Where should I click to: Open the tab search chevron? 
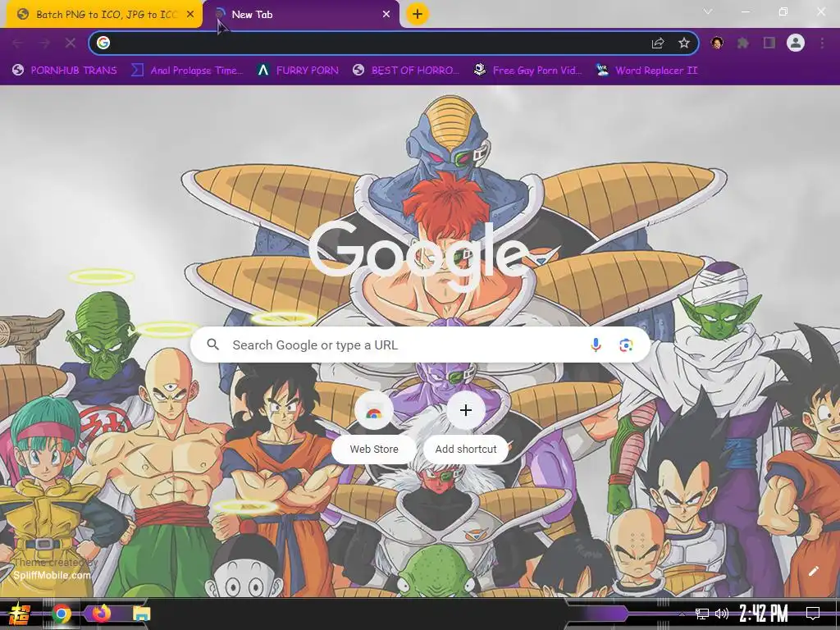click(708, 11)
